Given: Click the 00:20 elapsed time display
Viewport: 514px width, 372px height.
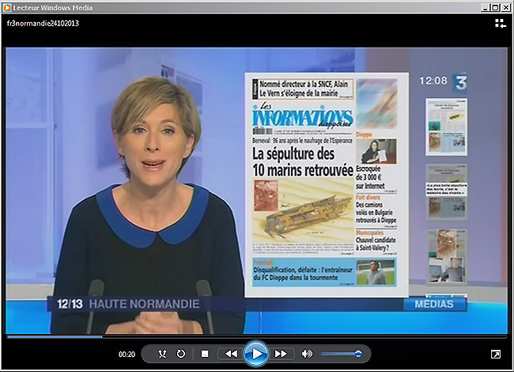Looking at the screenshot, I should [127, 354].
